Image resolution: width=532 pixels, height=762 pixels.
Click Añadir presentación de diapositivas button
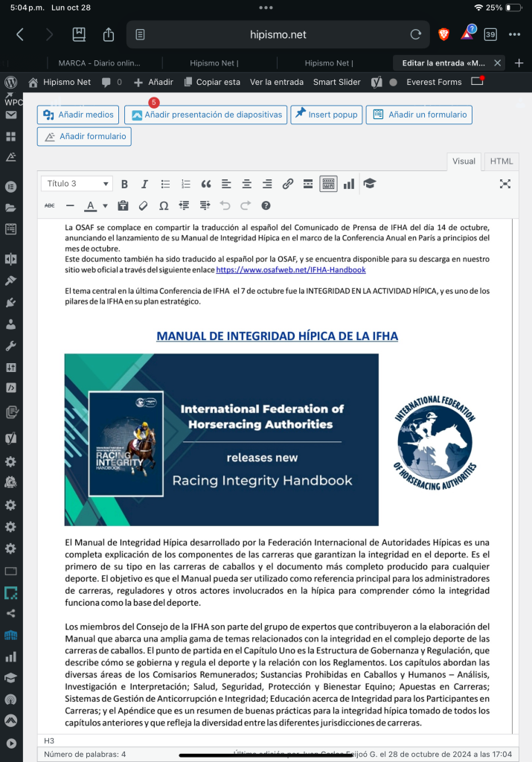[x=206, y=115]
